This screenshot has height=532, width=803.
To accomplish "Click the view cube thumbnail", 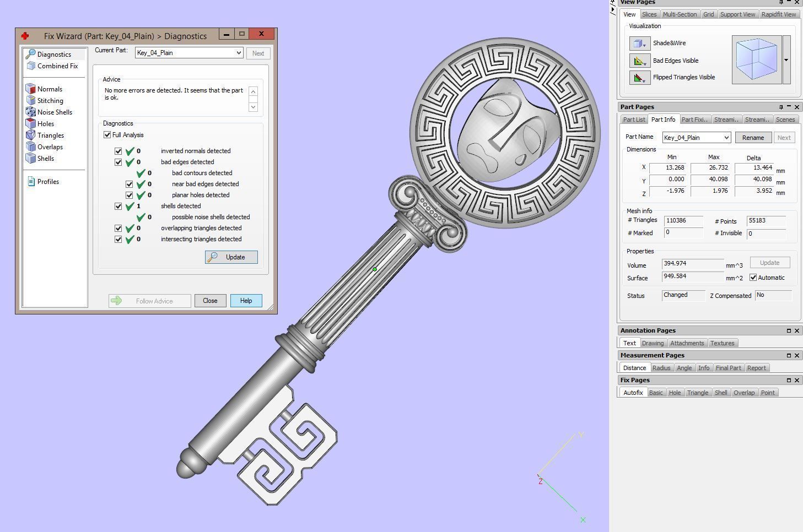I will [756, 59].
